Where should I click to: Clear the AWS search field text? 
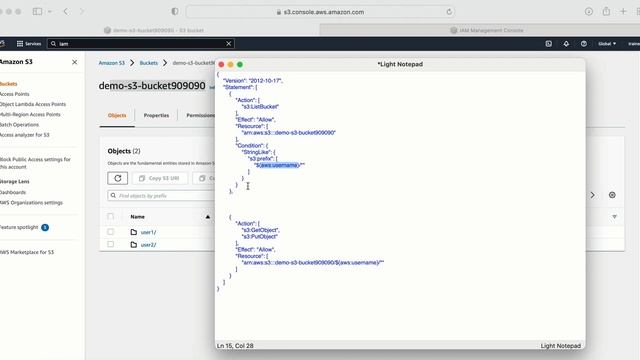[229, 44]
